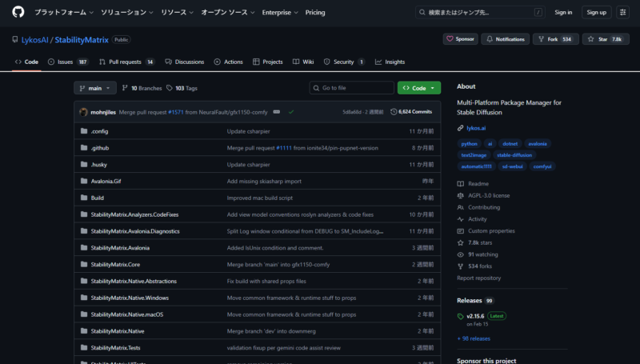Image resolution: width=640 pixels, height=364 pixels.
Task: Expand the リソース navigation menu
Action: click(176, 13)
